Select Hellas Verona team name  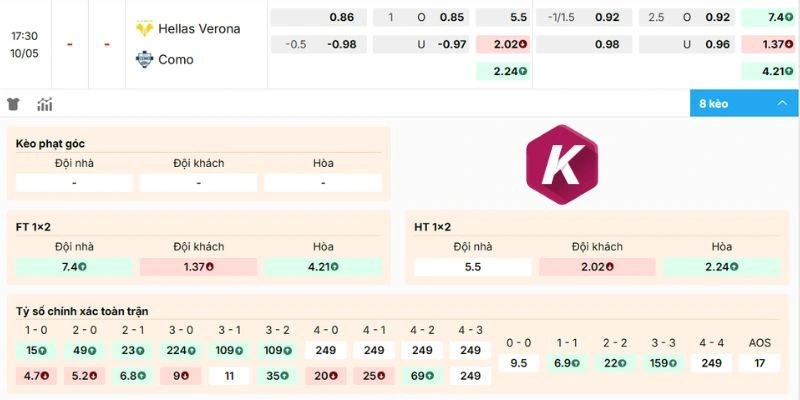[199, 29]
